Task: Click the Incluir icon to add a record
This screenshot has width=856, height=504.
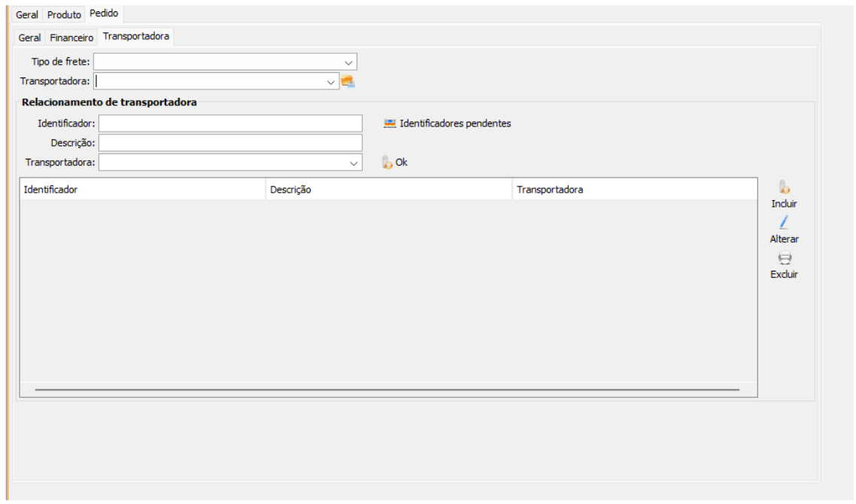Action: pos(784,188)
